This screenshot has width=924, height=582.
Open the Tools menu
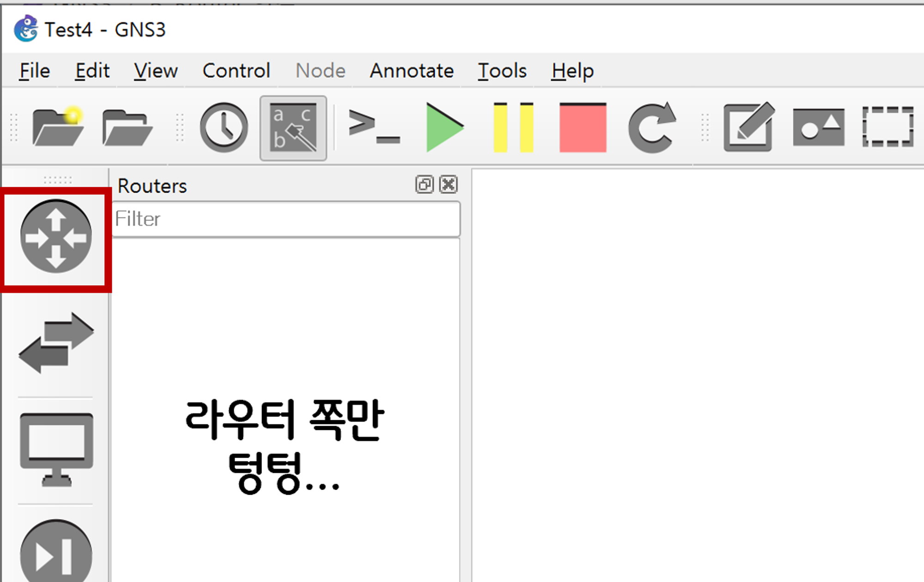(x=502, y=71)
